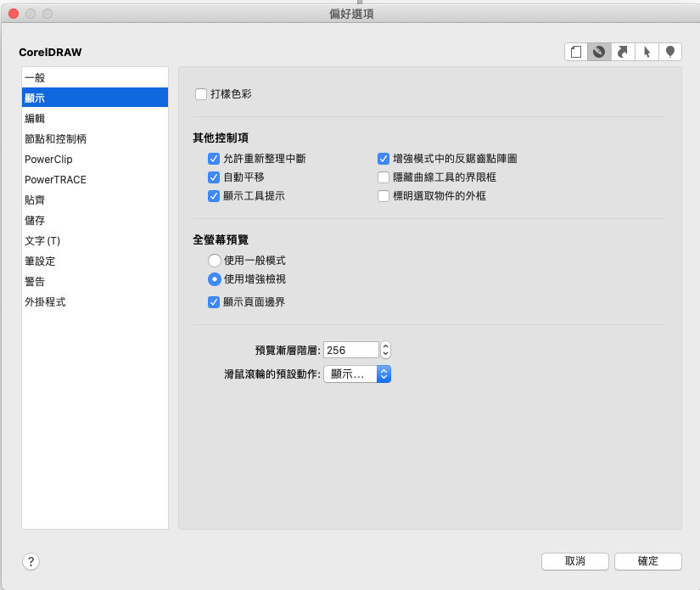Click the 取消 button
The height and width of the screenshot is (590, 700).
coord(575,561)
